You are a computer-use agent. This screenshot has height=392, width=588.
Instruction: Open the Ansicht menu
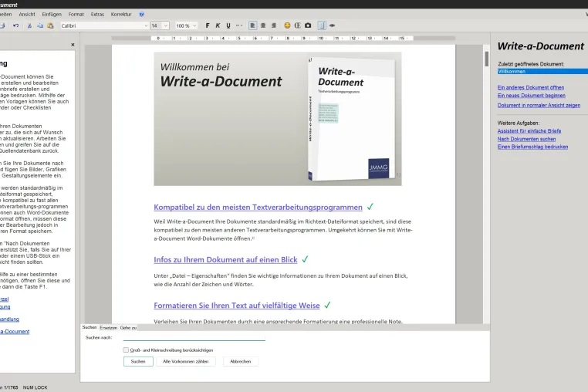coord(27,14)
